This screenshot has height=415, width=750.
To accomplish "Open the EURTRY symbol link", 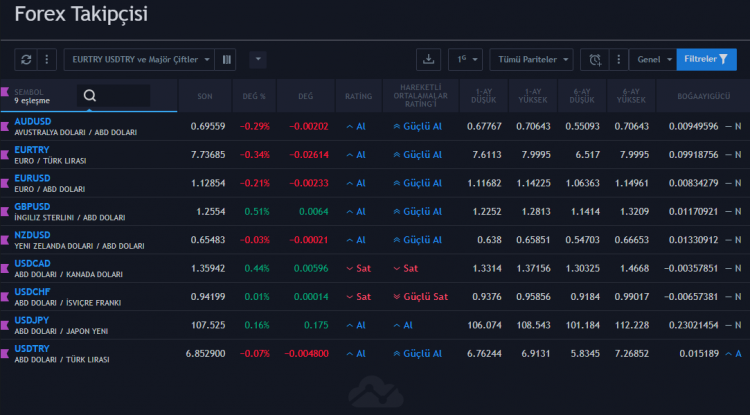I will [32, 150].
